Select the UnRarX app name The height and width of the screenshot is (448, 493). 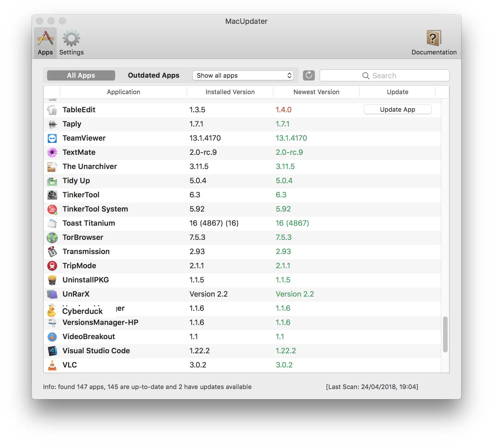(x=76, y=294)
